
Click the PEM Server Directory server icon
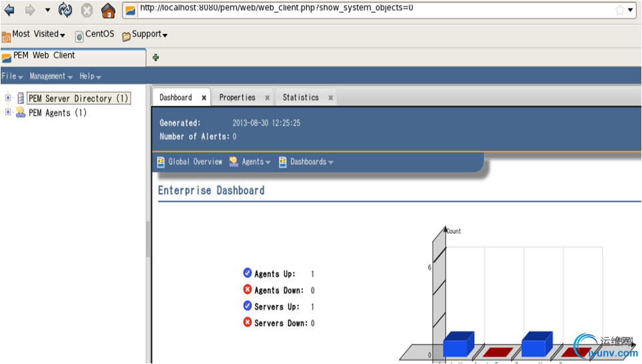(21, 98)
